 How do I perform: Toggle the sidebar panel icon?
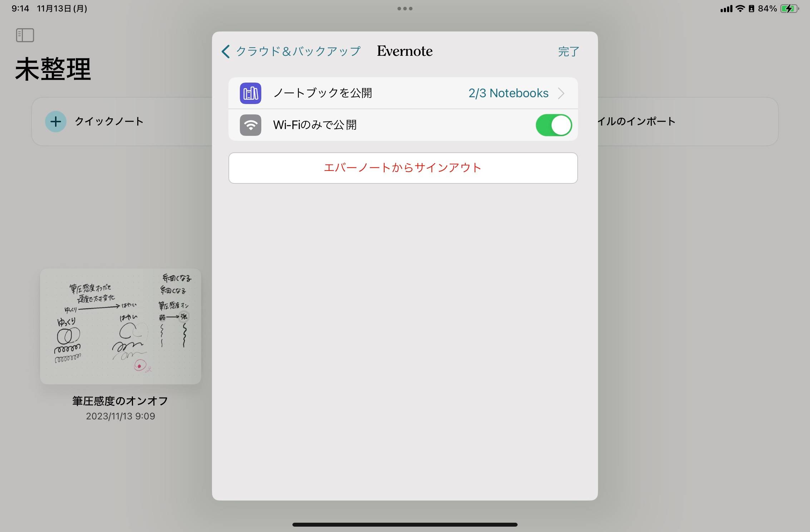click(25, 35)
